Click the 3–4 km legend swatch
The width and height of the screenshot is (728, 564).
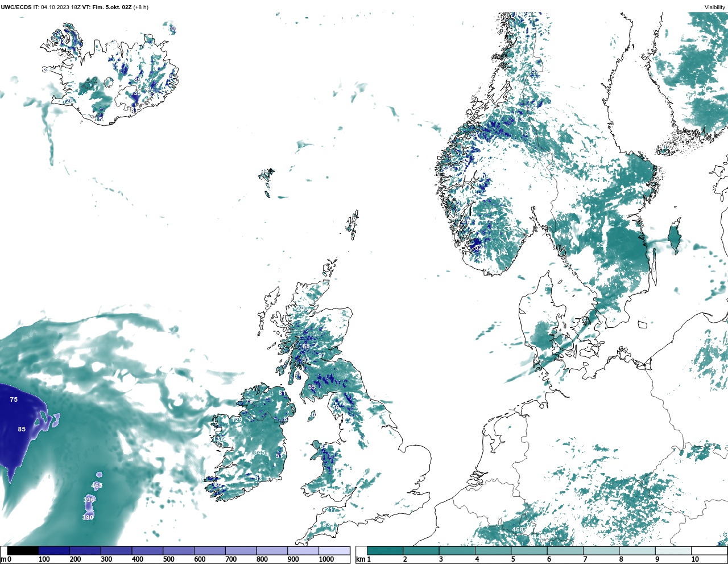[457, 550]
